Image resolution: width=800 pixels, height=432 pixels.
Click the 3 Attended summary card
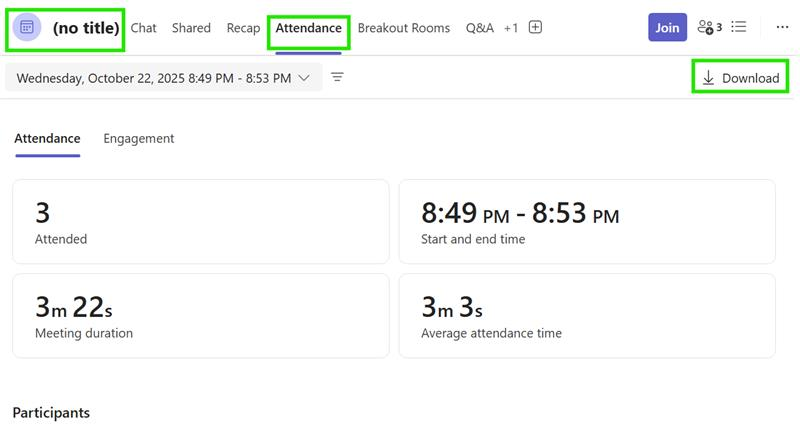coord(200,222)
